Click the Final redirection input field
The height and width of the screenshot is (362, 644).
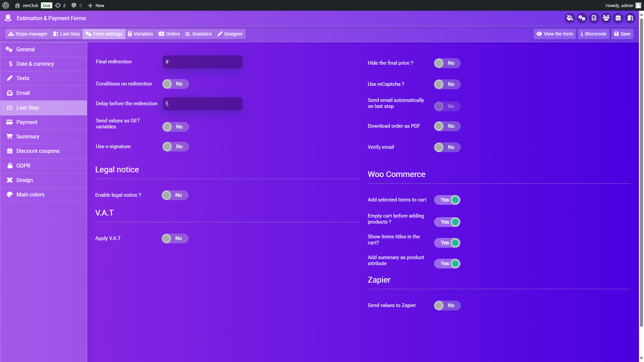[x=202, y=62]
